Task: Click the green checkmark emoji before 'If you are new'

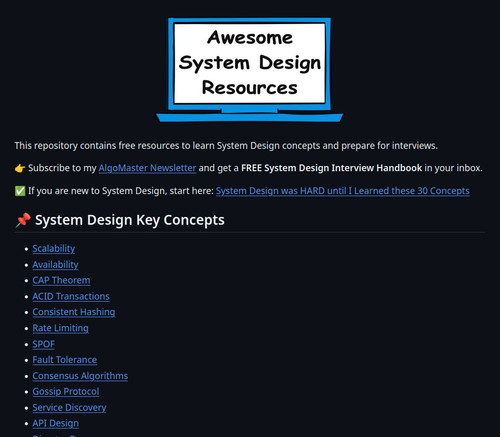Action: (x=20, y=191)
